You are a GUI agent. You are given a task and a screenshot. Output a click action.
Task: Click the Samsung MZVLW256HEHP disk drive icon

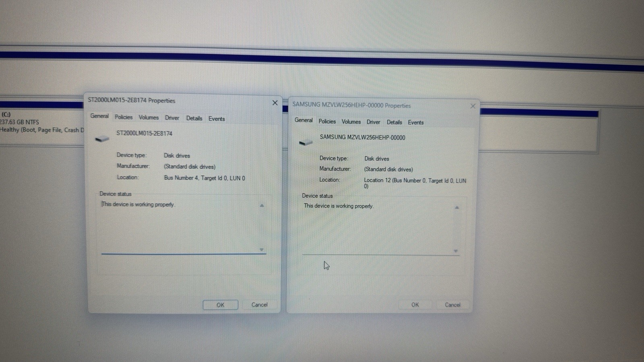(x=306, y=142)
